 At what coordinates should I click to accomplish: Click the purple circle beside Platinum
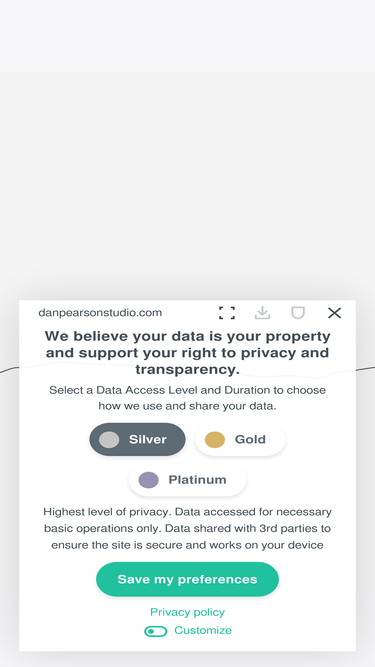pos(148,480)
